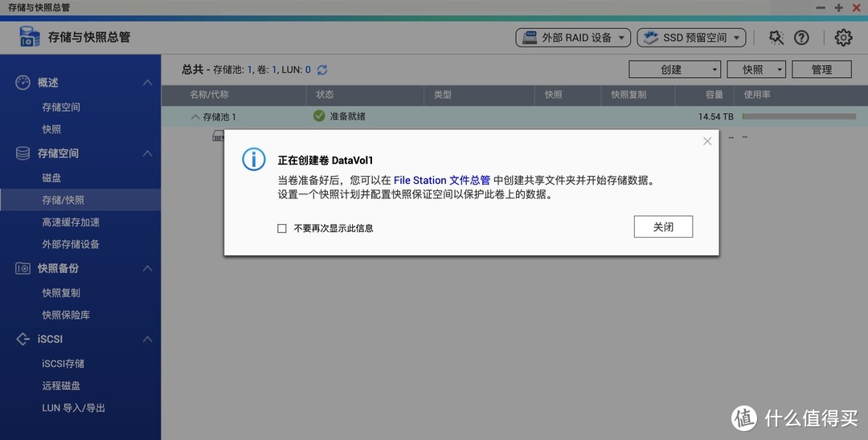Sort by 使用率 column header
Image resolution: width=868 pixels, height=440 pixels.
click(x=757, y=95)
